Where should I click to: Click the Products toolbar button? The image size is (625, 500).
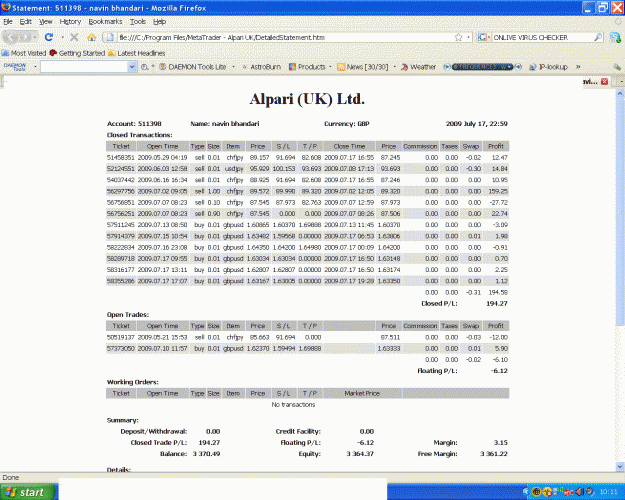pos(307,67)
